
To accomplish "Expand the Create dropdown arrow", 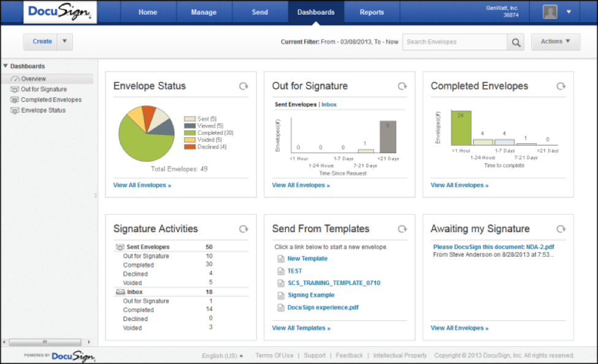I will pos(65,41).
